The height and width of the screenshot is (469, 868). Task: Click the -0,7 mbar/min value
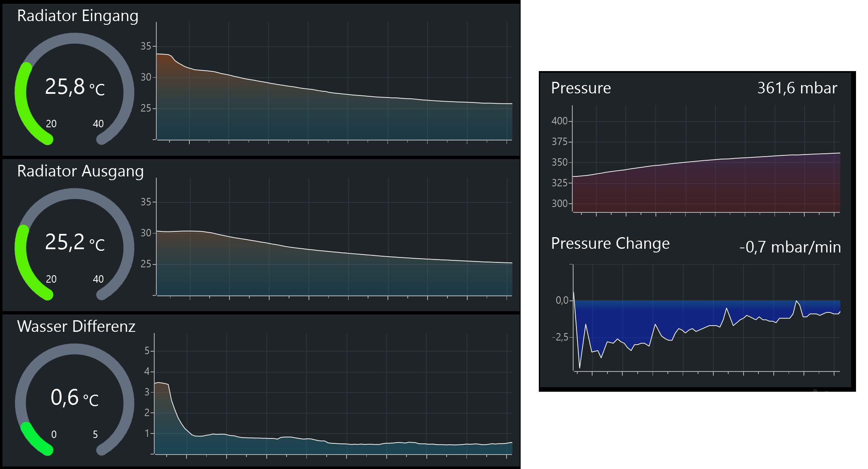pos(790,248)
